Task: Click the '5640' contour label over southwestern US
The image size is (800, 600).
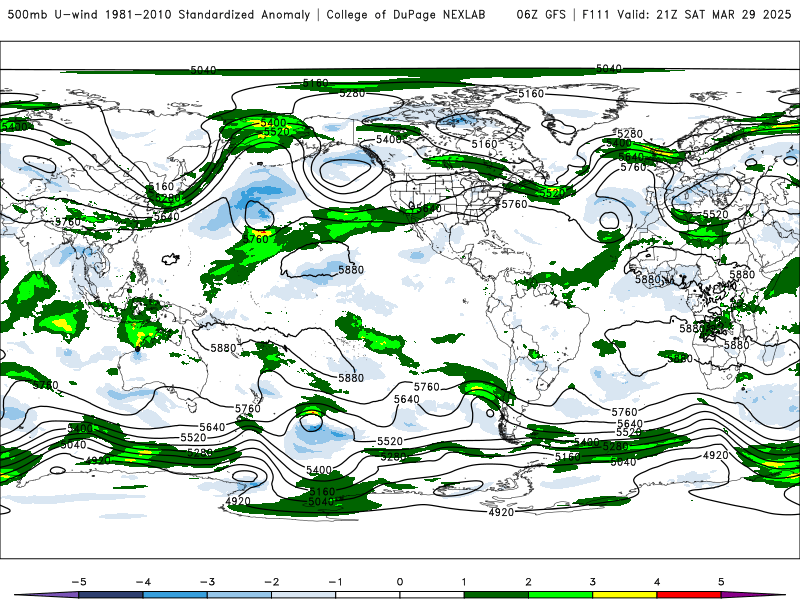Action: 429,208
